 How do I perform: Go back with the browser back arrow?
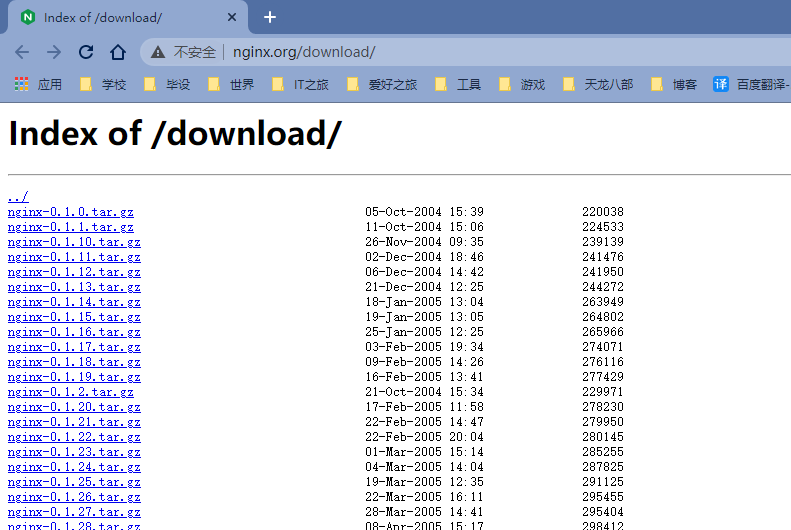[22, 52]
